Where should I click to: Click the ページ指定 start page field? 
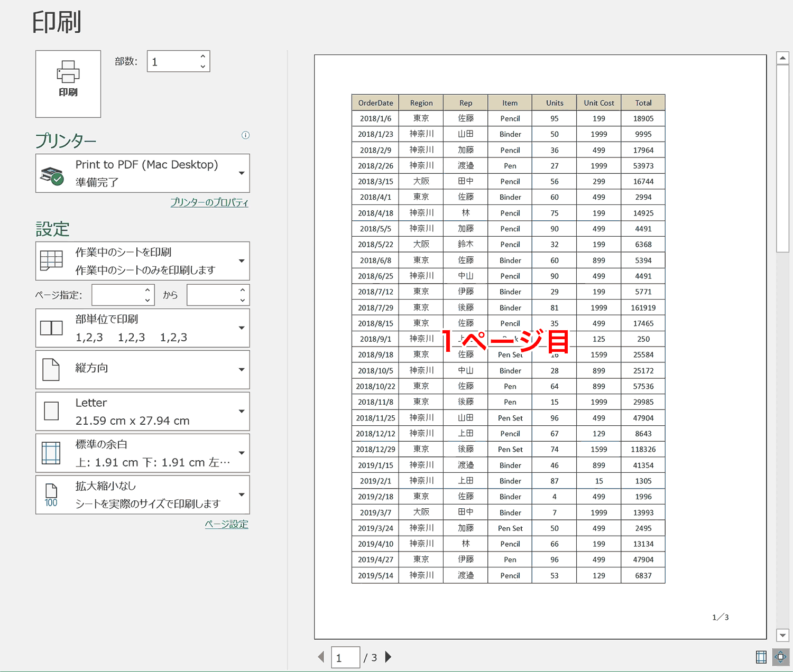tap(117, 295)
